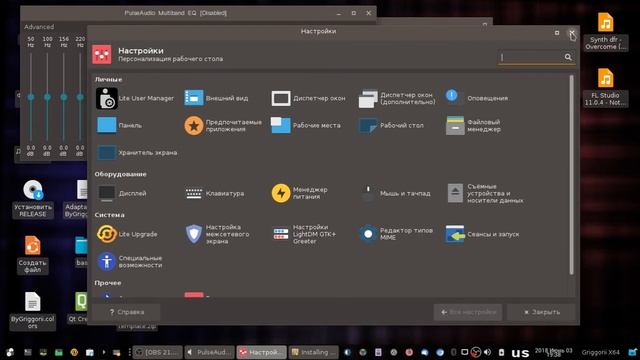Open Рабочие места settings
640x360 pixels.
pyautogui.click(x=306, y=125)
